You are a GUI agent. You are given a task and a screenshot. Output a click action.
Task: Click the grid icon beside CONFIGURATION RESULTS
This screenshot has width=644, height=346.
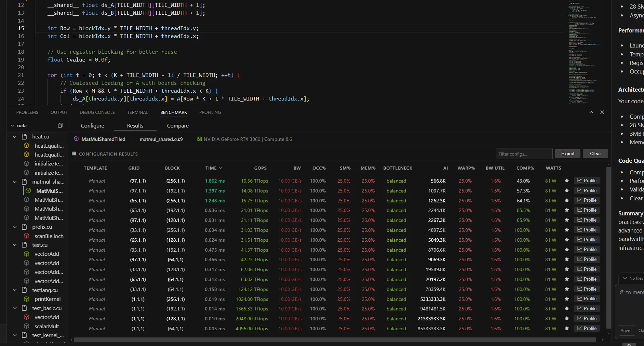(x=74, y=154)
